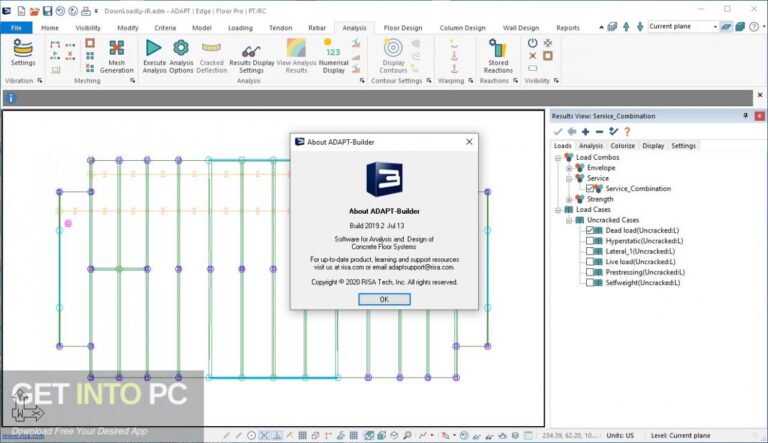The width and height of the screenshot is (768, 443).
Task: Pin the Results View panel
Action: (745, 116)
